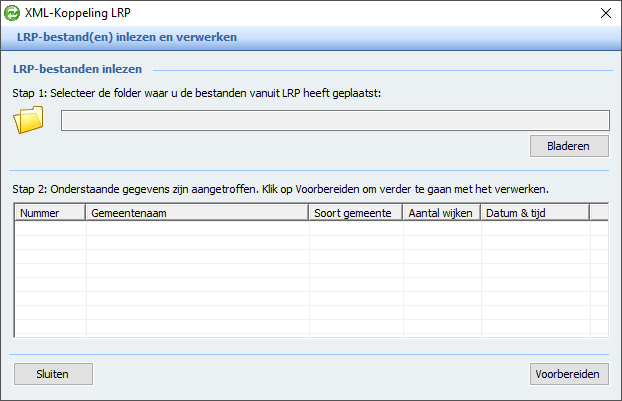Sort by the Gemeentenaam column header
Image resolution: width=622 pixels, height=401 pixels.
coord(197,213)
